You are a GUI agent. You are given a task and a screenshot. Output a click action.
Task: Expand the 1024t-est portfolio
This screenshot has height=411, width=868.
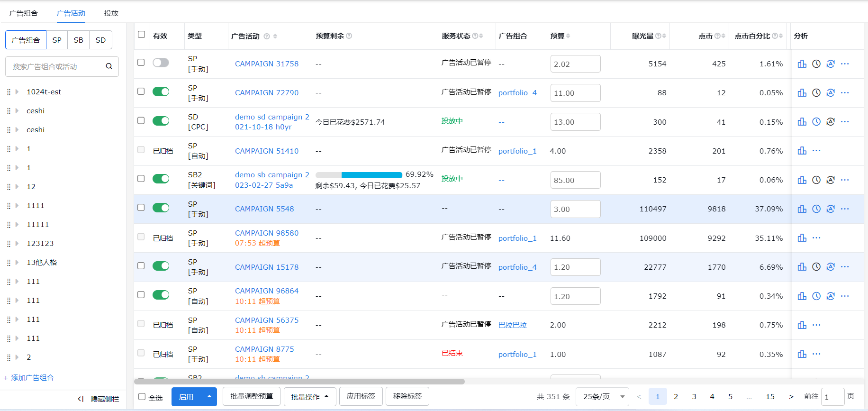(x=17, y=92)
